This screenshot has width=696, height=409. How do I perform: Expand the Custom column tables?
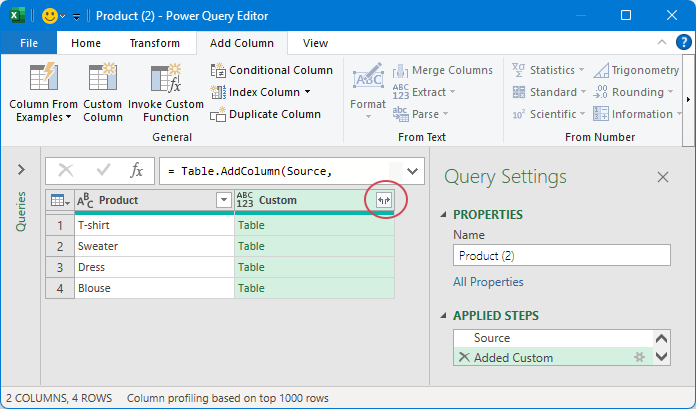pyautogui.click(x=383, y=200)
